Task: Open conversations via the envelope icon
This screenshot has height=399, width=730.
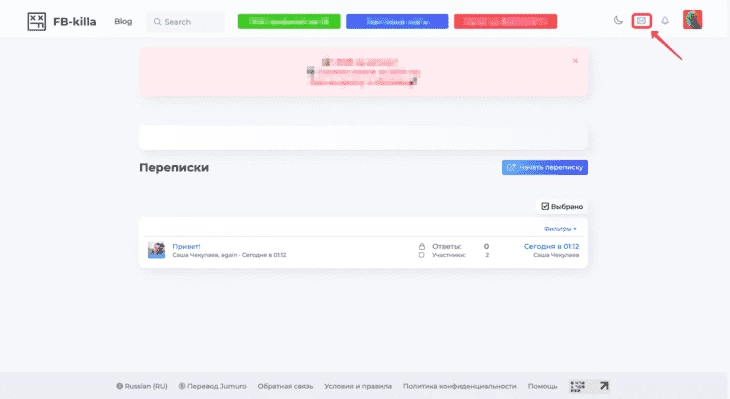Action: [642, 20]
